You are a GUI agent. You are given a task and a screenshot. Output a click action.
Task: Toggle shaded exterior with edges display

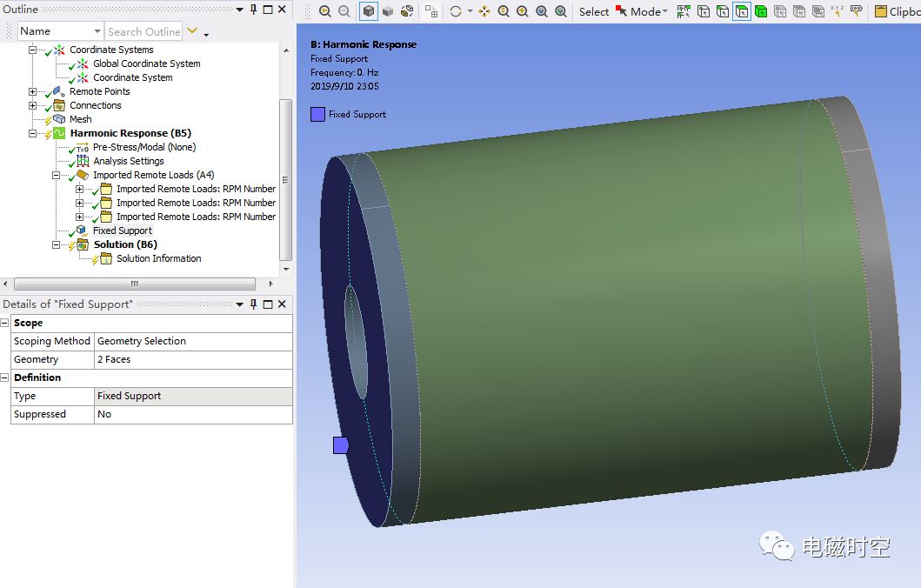368,11
